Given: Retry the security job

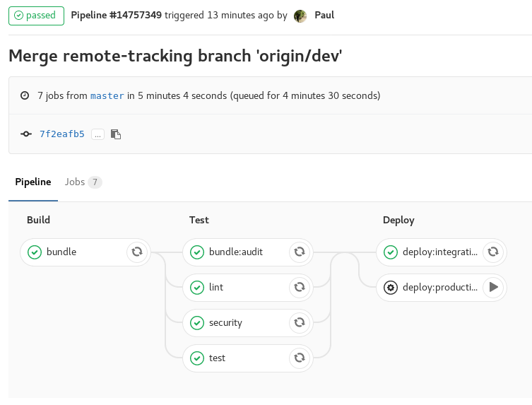Looking at the screenshot, I should [x=299, y=322].
